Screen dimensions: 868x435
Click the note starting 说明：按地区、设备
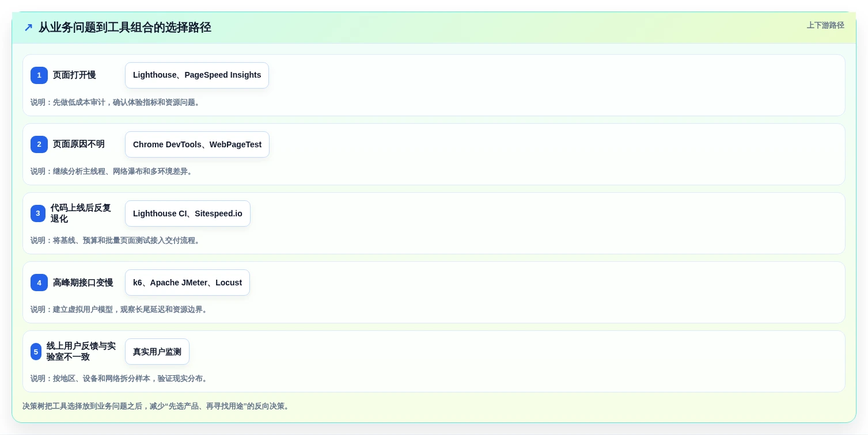coord(120,379)
